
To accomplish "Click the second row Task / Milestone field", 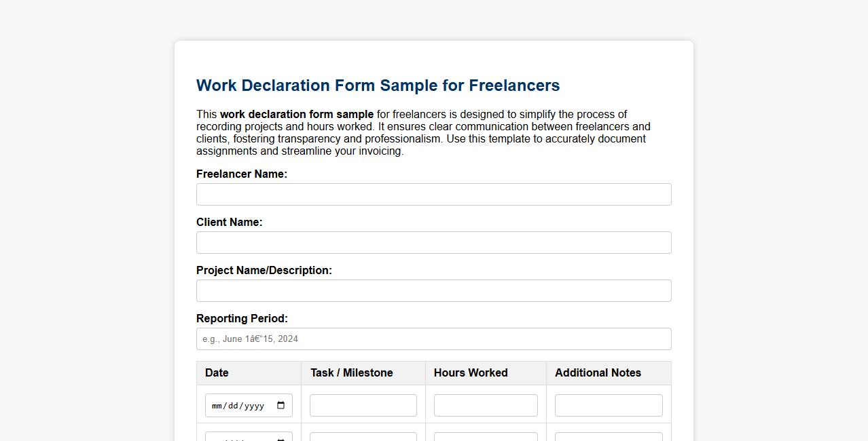I will 363,438.
